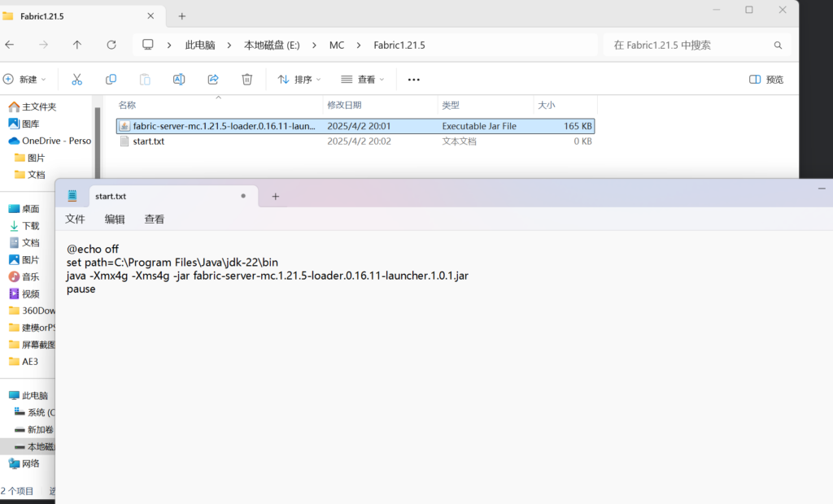Click the Rename icon in toolbar
Screen dimensions: 833x504
point(179,79)
